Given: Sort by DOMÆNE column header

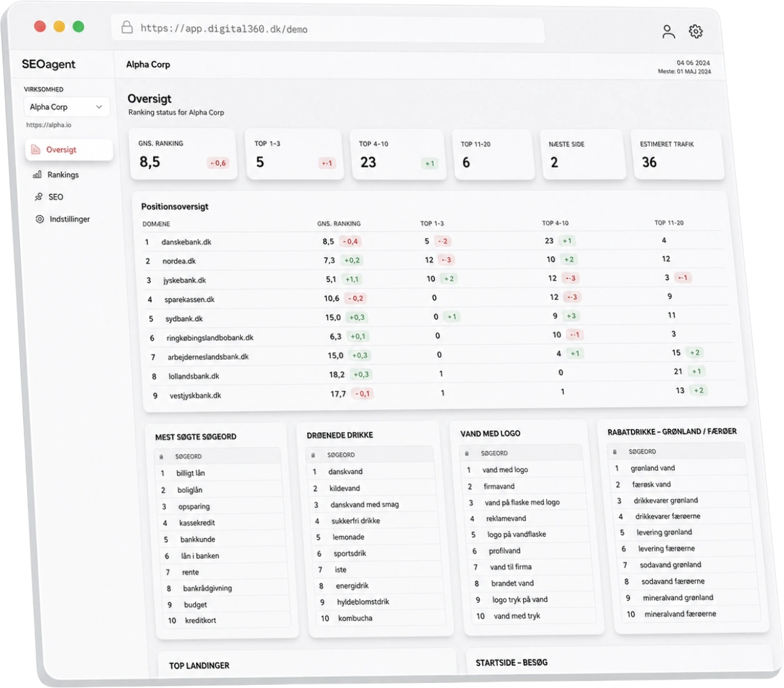Looking at the screenshot, I should click(x=156, y=224).
